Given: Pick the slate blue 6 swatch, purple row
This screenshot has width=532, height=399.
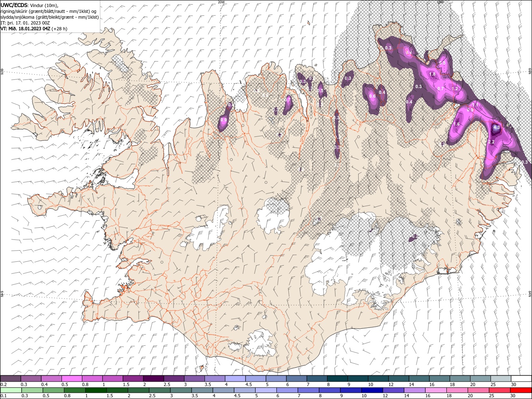Looking at the screenshot, I should (296, 379).
